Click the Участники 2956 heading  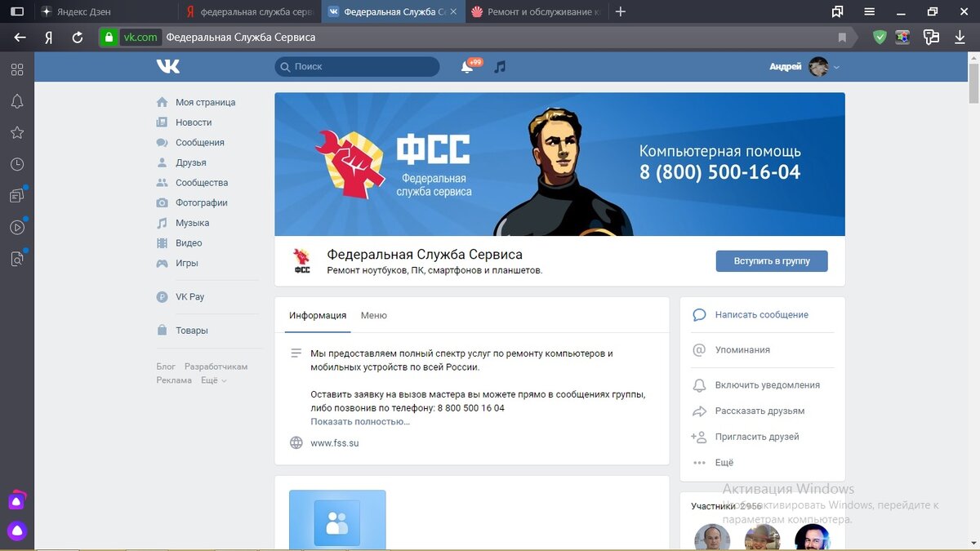point(726,506)
